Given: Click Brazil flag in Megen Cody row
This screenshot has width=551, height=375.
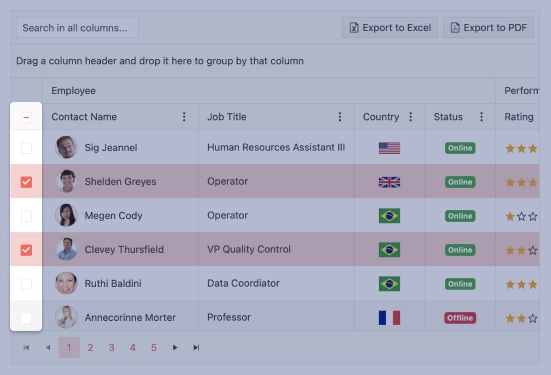Looking at the screenshot, I should 389,216.
